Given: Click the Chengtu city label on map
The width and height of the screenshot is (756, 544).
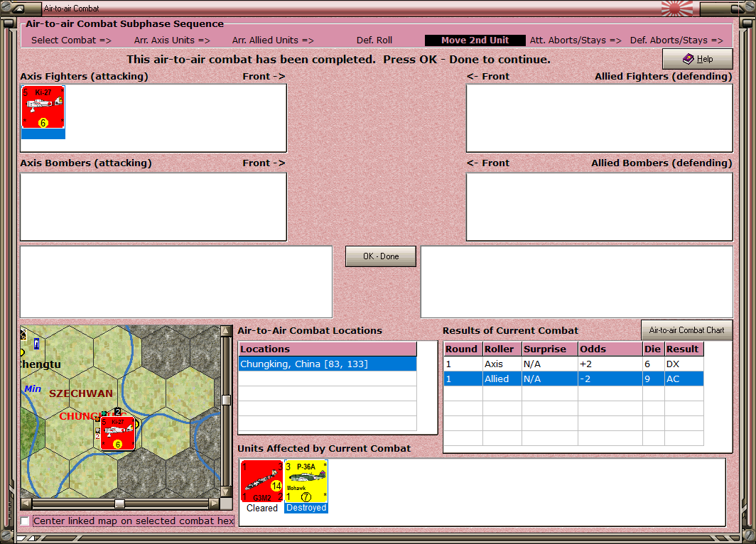Looking at the screenshot, I should (x=41, y=364).
